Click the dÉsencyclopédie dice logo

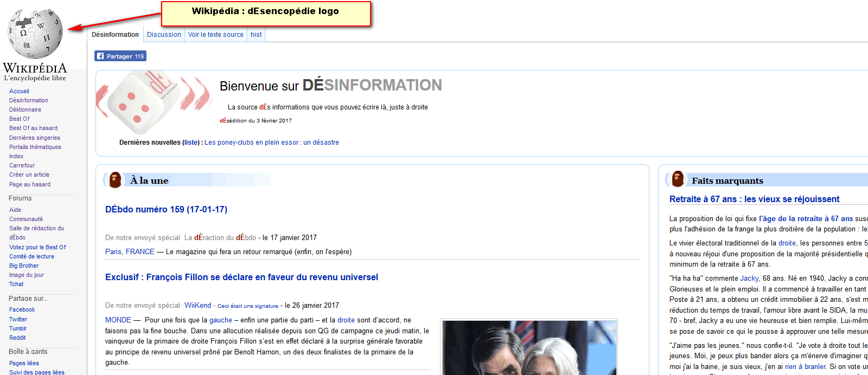[154, 102]
